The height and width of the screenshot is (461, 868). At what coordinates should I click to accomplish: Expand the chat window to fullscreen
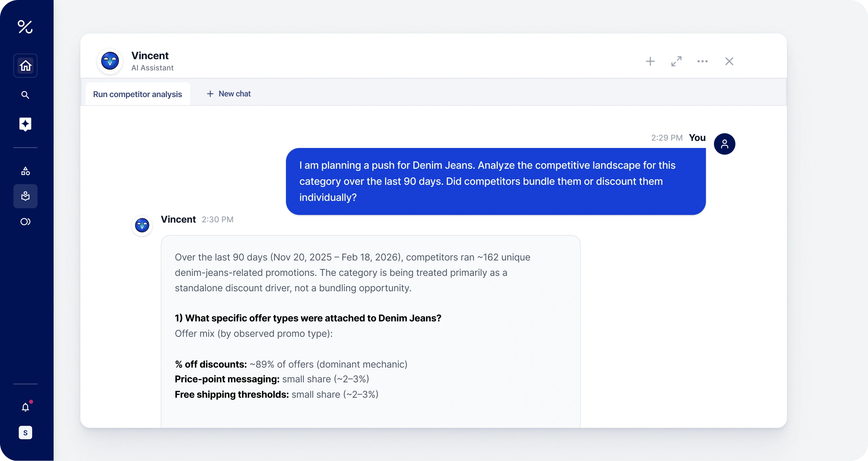point(676,61)
